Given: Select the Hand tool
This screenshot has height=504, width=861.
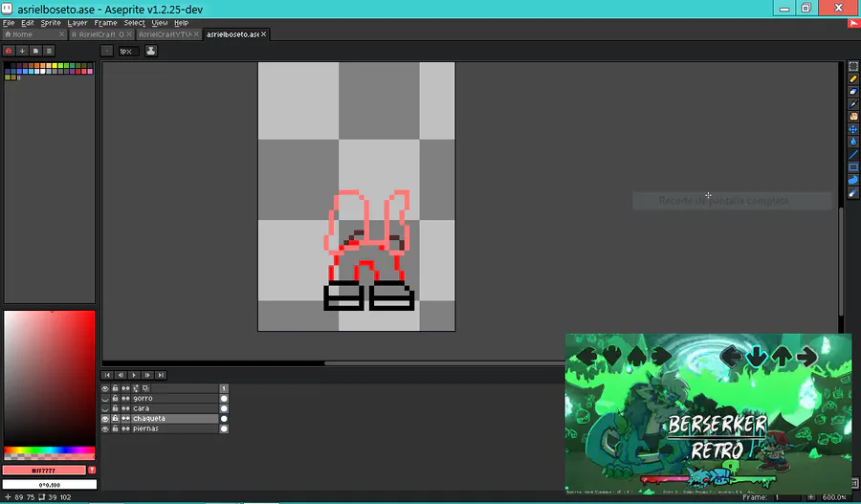Looking at the screenshot, I should click(852, 117).
